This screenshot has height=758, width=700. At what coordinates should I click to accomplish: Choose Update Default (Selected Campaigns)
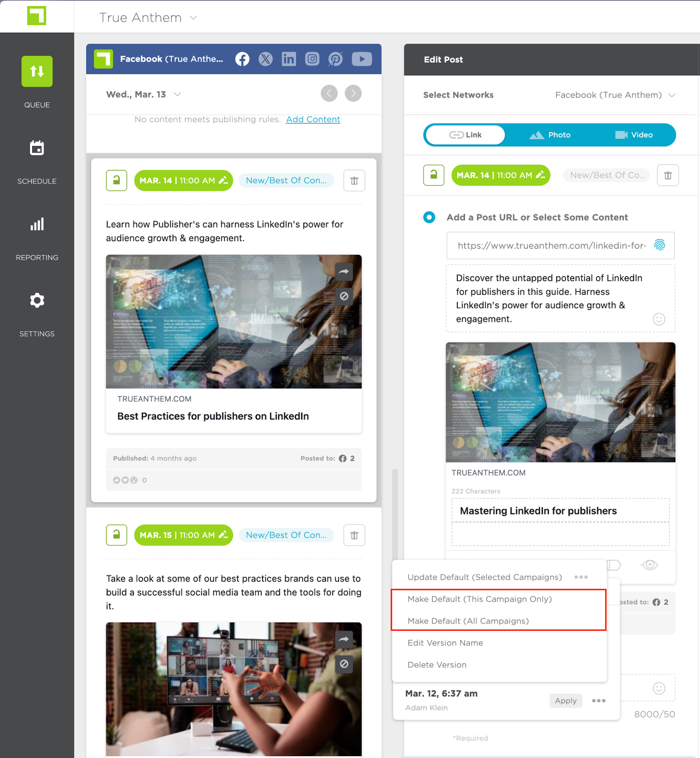click(x=485, y=577)
